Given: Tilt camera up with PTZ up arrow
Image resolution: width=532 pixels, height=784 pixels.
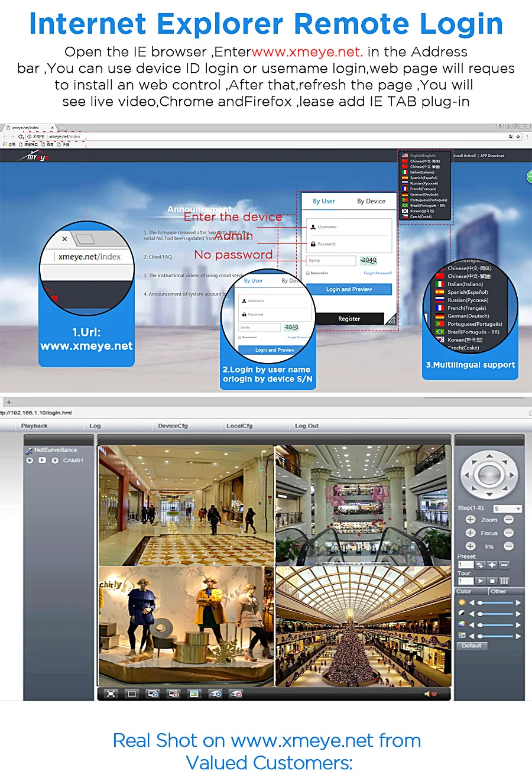Looking at the screenshot, I should coord(489,456).
